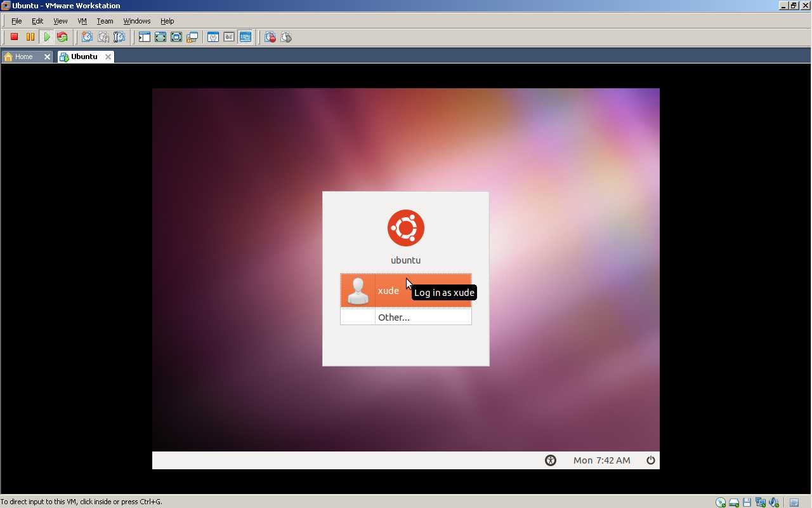Click the Reset virtual machine toolbar icon

62,37
